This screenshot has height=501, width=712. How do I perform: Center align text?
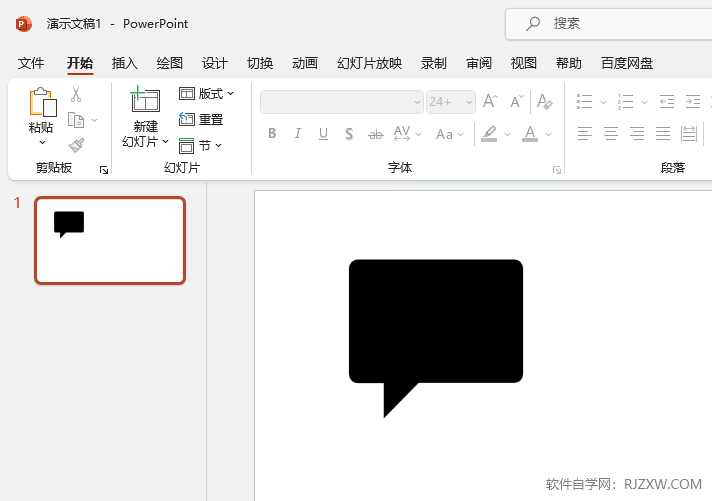611,134
